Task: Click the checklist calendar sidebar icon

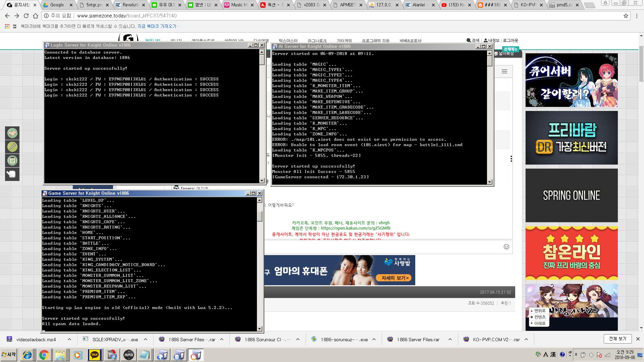Action: (x=12, y=161)
